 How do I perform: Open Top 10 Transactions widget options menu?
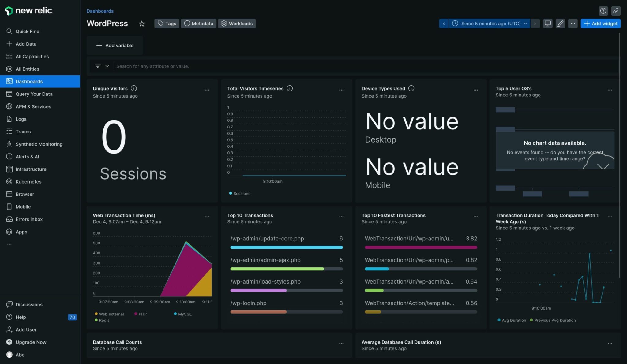pos(341,217)
